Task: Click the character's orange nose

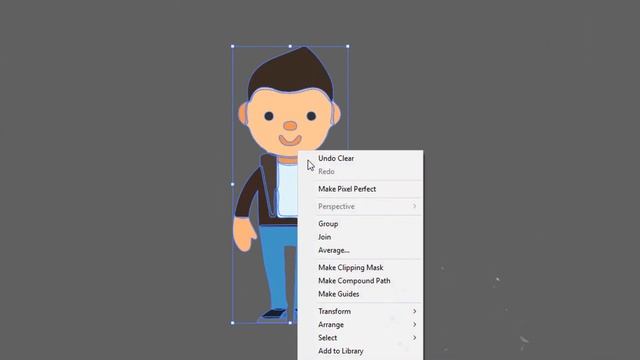Action: point(290,126)
